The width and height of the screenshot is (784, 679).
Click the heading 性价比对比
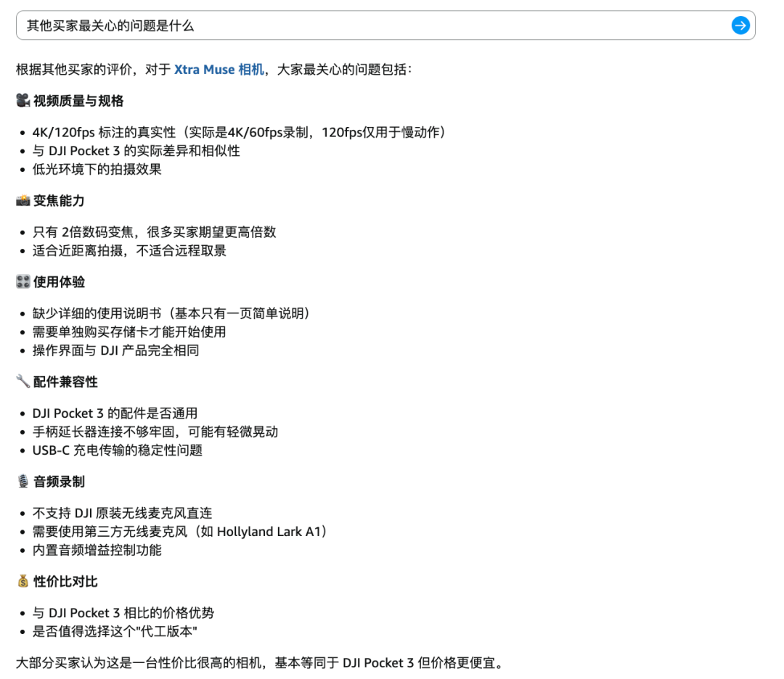[65, 582]
